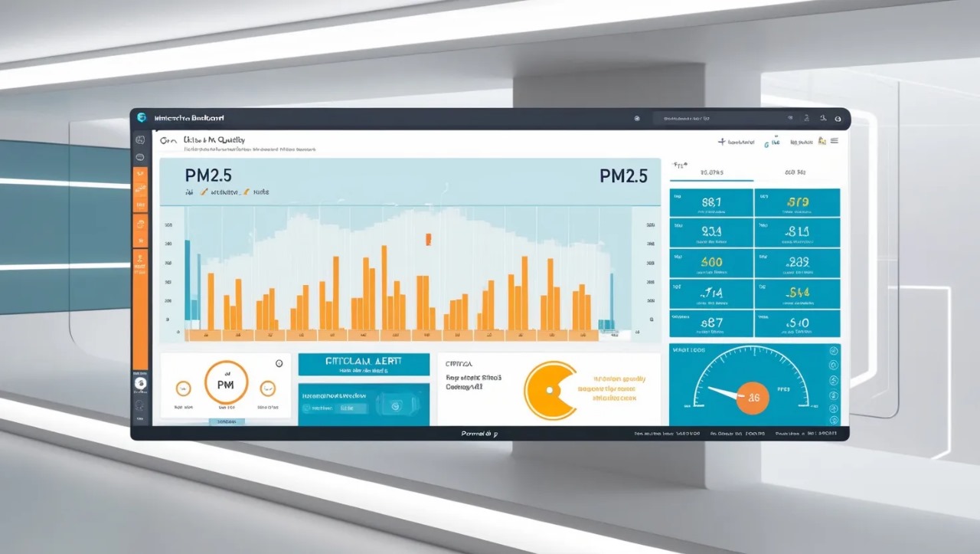980x554 pixels.
Task: Select the second gray sidebar icon below the logo
Action: tap(140, 157)
